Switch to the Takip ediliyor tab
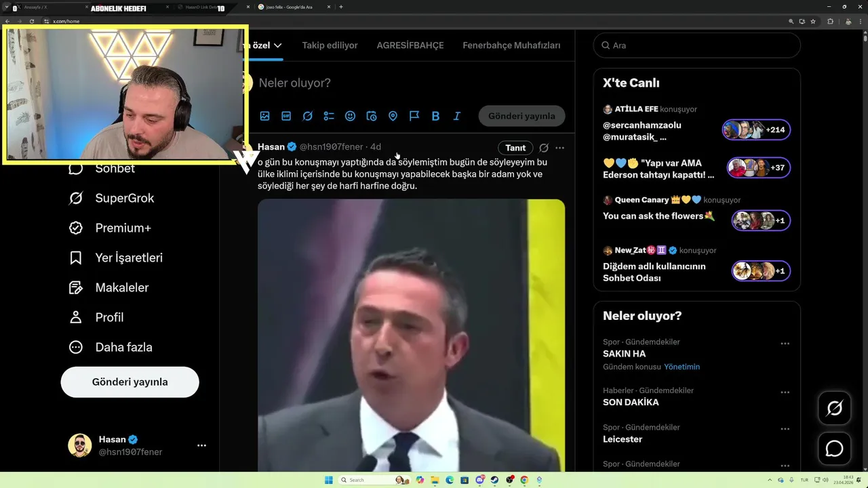The height and width of the screenshot is (488, 868). tap(330, 45)
